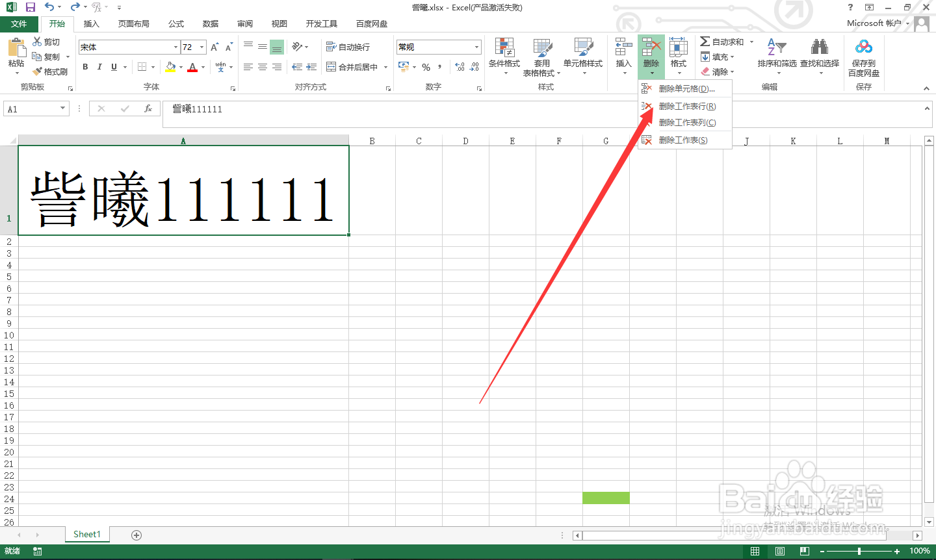Choose Delete Sheet Rows (删除工作表行)
The image size is (936, 560).
[685, 107]
